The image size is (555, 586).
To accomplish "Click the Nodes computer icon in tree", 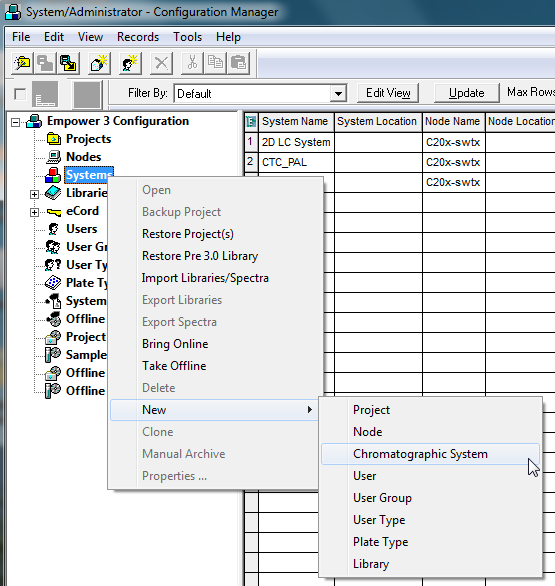I will [53, 157].
